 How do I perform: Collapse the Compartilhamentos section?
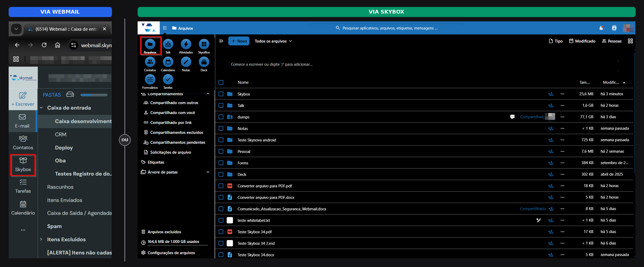point(208,94)
